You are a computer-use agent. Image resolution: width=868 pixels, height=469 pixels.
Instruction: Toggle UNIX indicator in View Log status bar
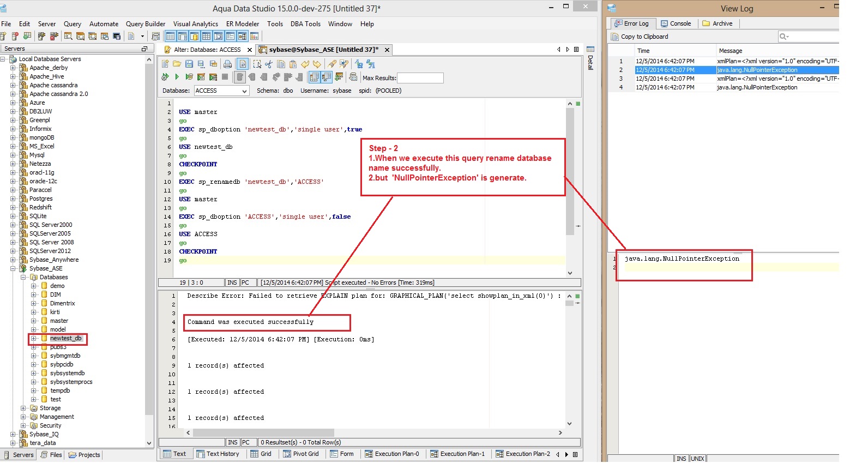pyautogui.click(x=697, y=459)
